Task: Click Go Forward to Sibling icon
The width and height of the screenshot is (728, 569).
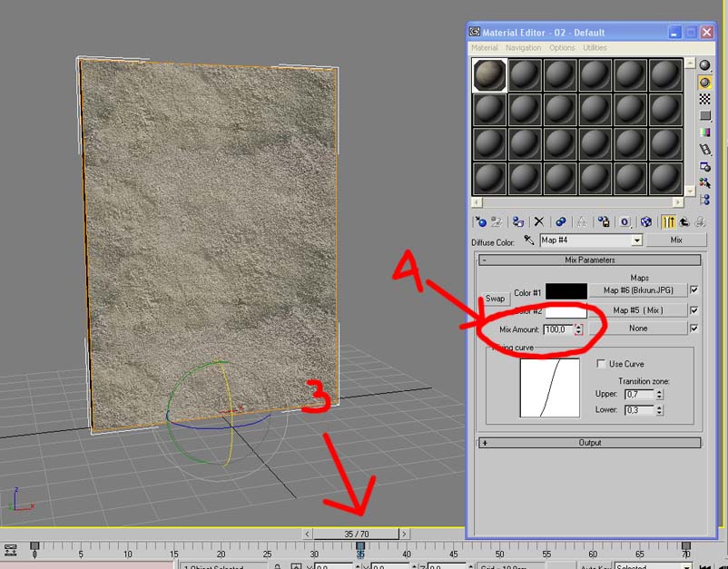Action: [700, 221]
